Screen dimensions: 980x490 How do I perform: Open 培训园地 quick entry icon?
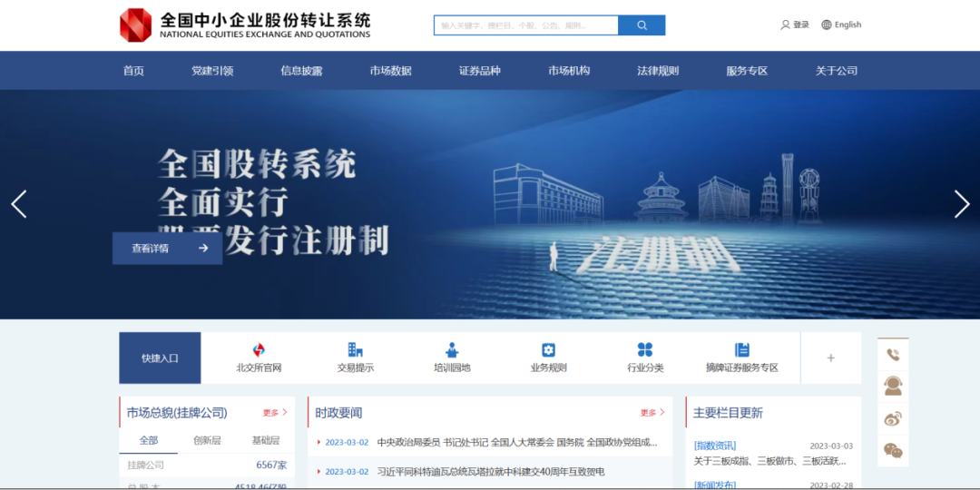point(453,350)
